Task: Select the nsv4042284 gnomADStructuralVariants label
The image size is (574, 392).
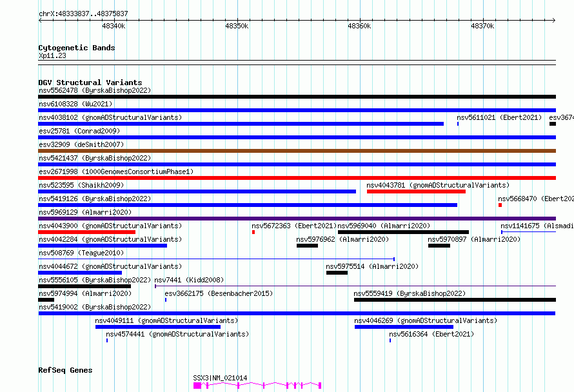Action: pos(110,239)
